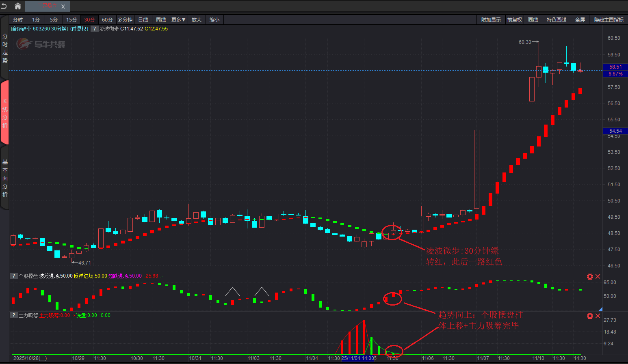Open help for 主力吸筹 indicator

tap(13, 315)
